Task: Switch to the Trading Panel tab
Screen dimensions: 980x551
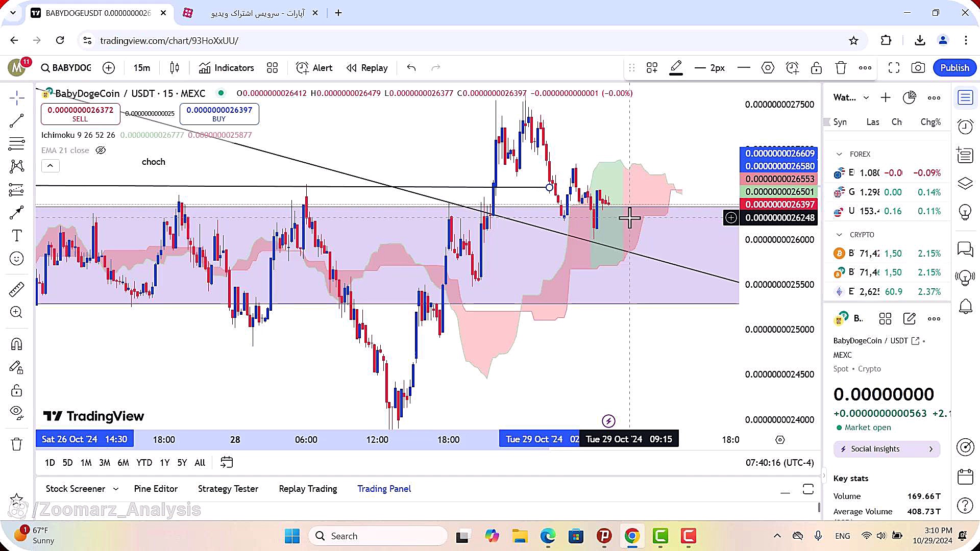Action: pyautogui.click(x=384, y=489)
